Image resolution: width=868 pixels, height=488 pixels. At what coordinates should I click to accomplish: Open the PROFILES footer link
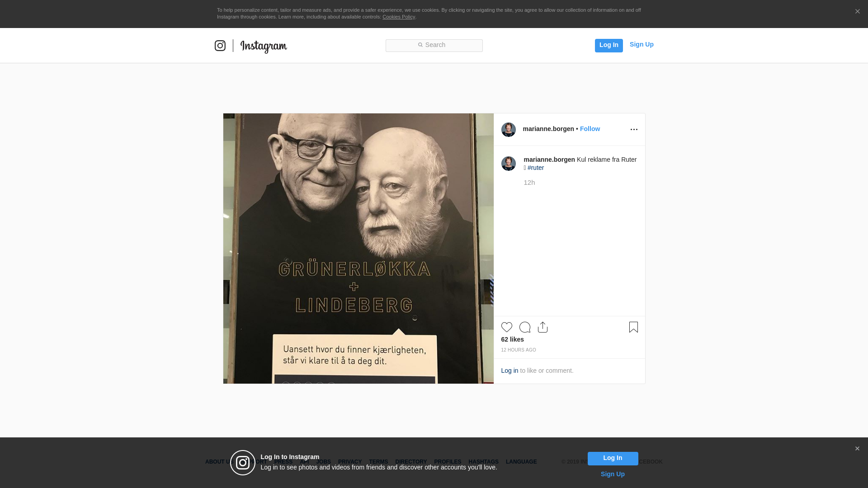[x=448, y=462]
